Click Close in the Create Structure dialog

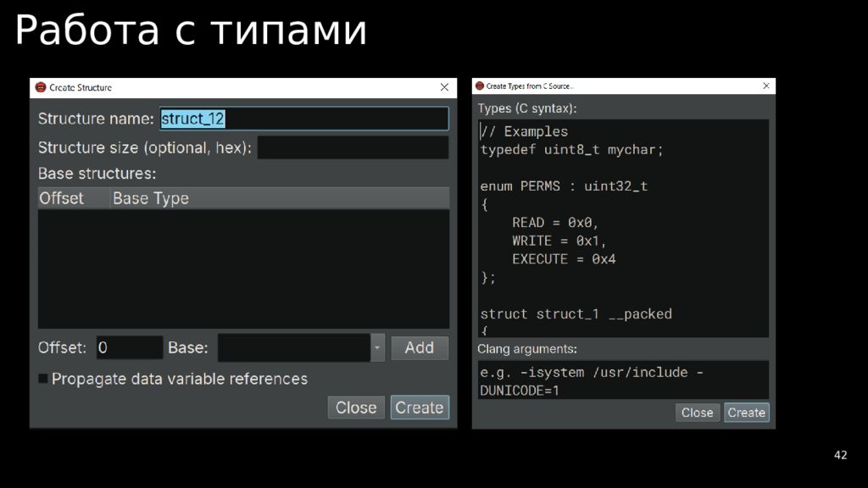pos(356,408)
